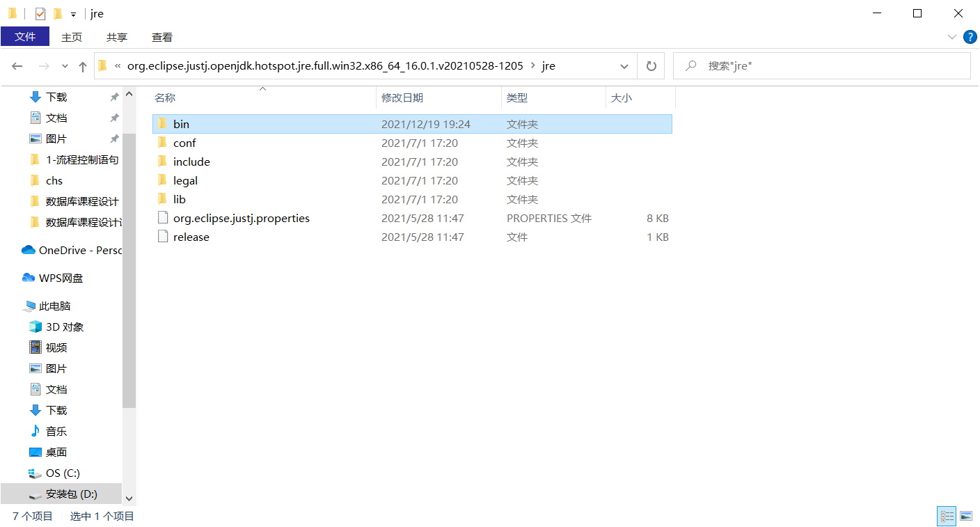Open the 查看 ribbon tab

click(x=162, y=37)
